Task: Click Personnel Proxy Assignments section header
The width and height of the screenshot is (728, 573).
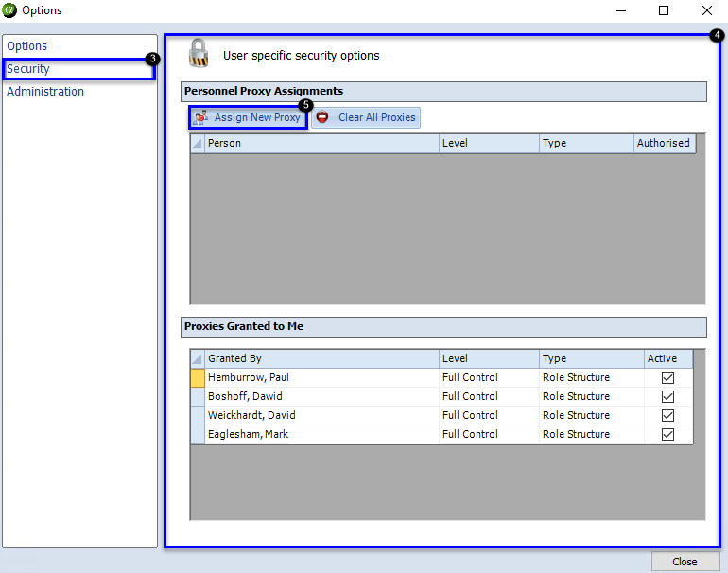Action: click(x=443, y=92)
